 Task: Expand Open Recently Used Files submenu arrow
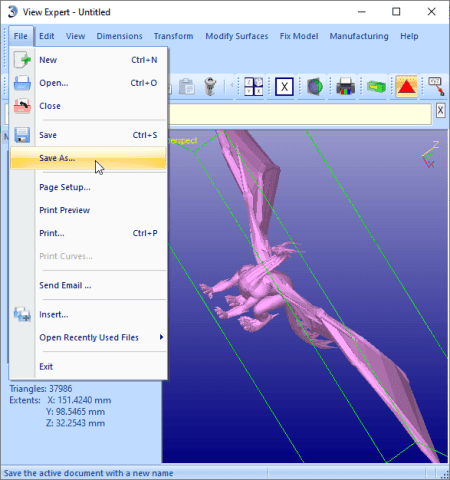tap(161, 337)
